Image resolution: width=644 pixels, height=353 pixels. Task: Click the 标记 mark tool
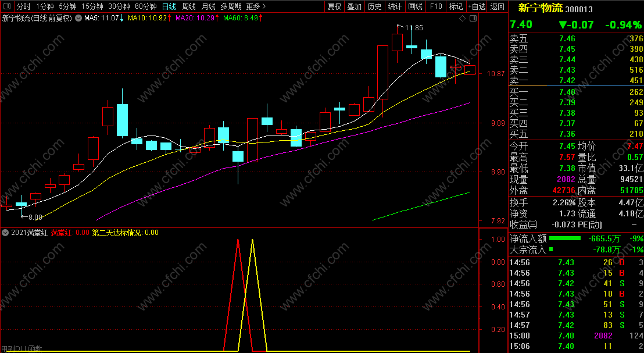456,6
